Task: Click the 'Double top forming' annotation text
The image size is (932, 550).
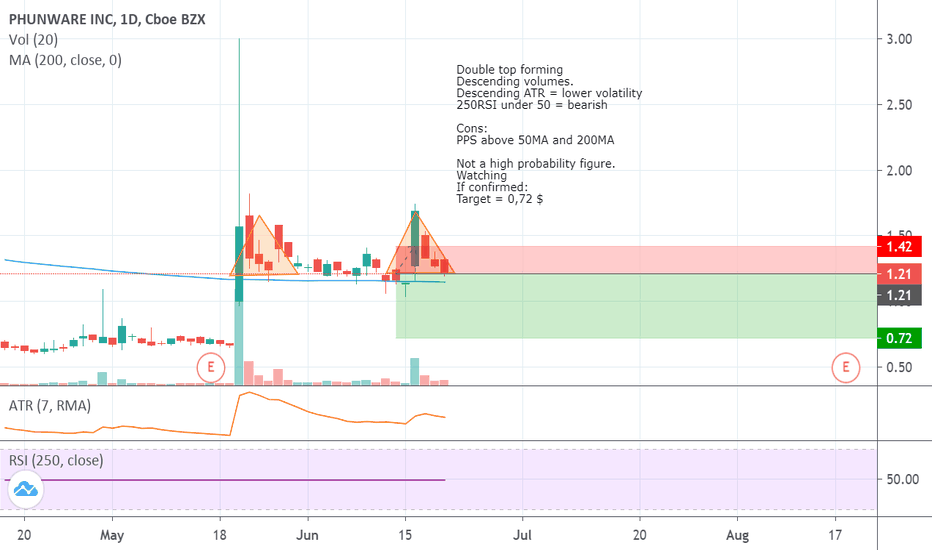Action: 509,70
